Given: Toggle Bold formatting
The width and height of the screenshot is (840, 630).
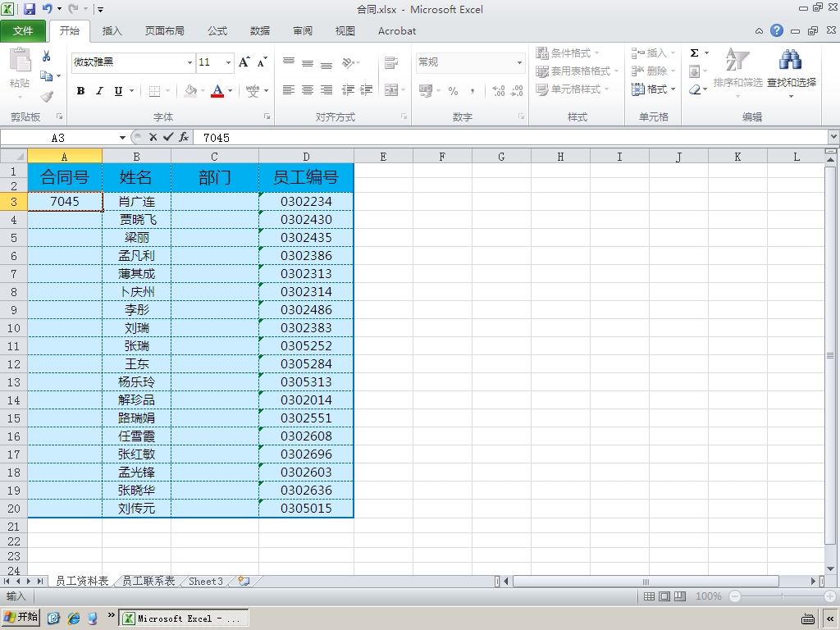Looking at the screenshot, I should [x=80, y=90].
